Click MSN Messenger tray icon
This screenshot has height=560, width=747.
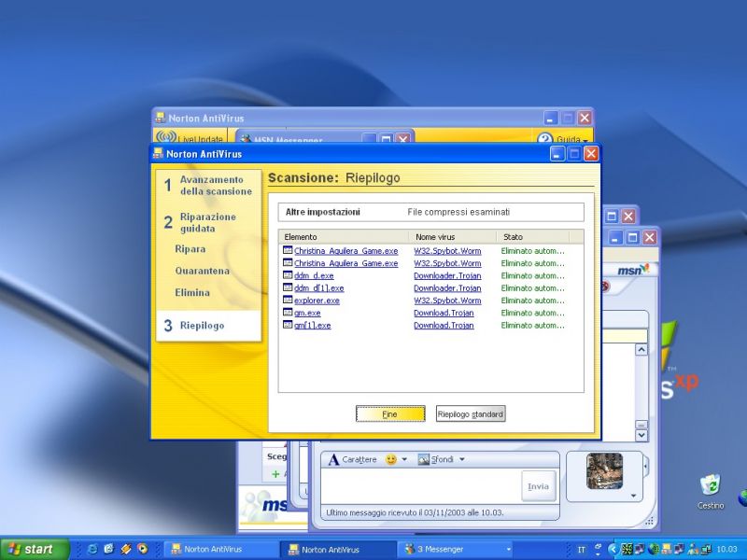coord(692,550)
